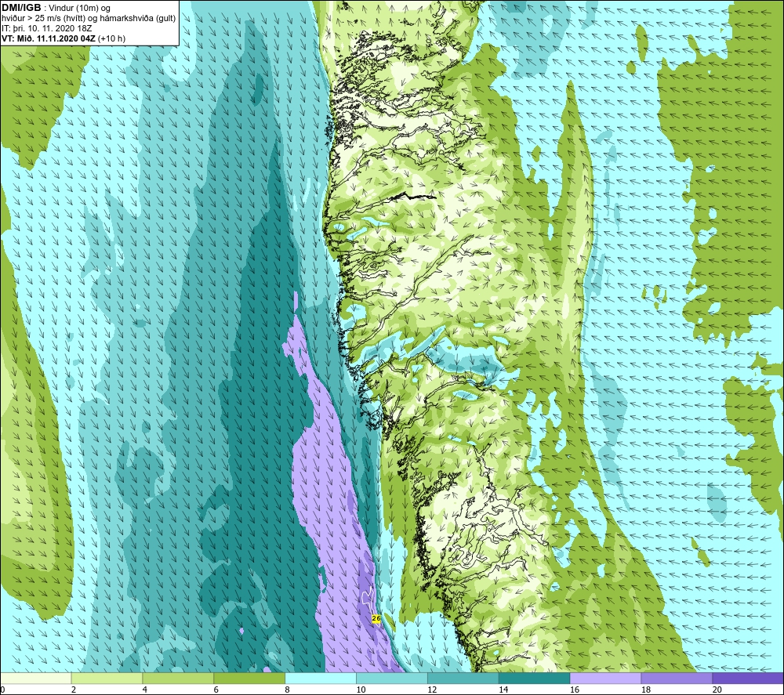Click the above-20 m/s dark purple swatch
This screenshot has height=695, width=784.
pyautogui.click(x=748, y=678)
